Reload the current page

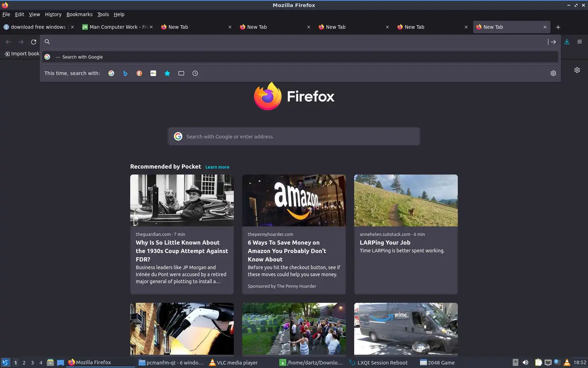[34, 42]
